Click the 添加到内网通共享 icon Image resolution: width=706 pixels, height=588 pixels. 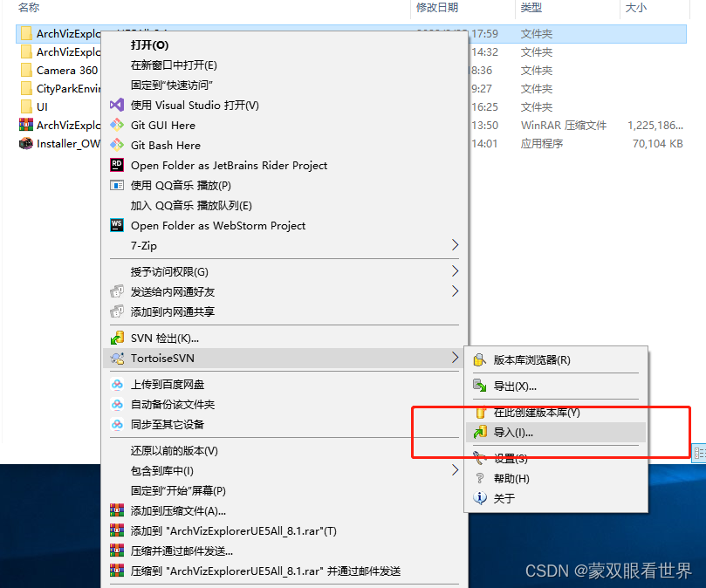click(x=117, y=311)
